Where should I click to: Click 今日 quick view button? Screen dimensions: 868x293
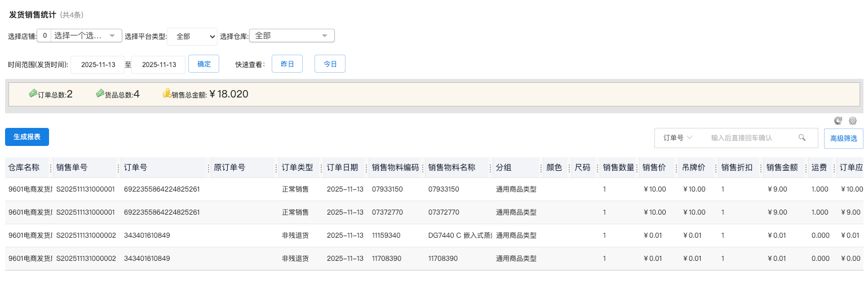[330, 64]
